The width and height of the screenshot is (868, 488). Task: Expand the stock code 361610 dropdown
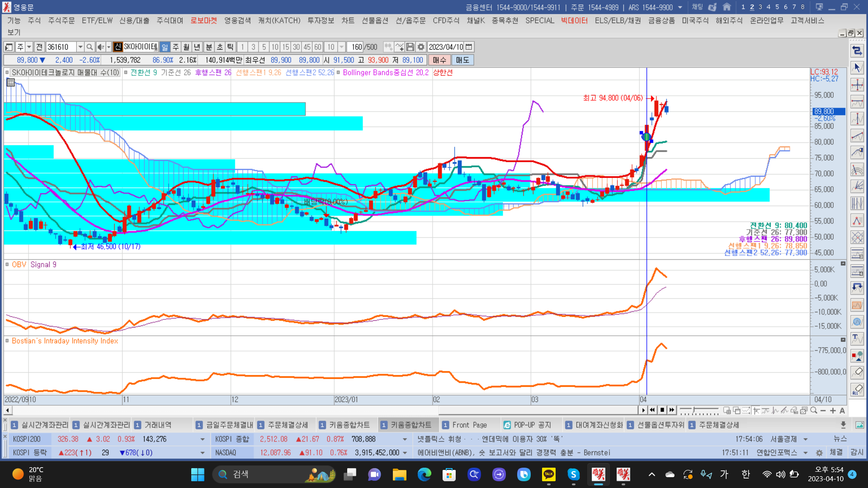pos(80,47)
